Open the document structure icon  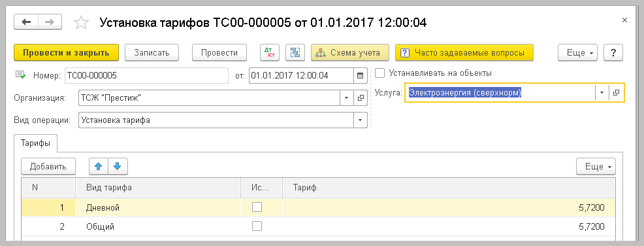pos(295,52)
